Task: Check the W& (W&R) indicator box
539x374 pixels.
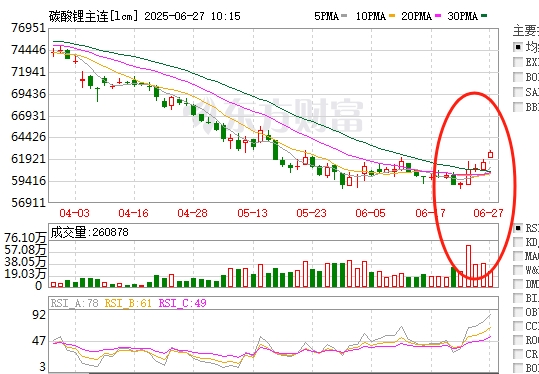Action: (x=518, y=270)
